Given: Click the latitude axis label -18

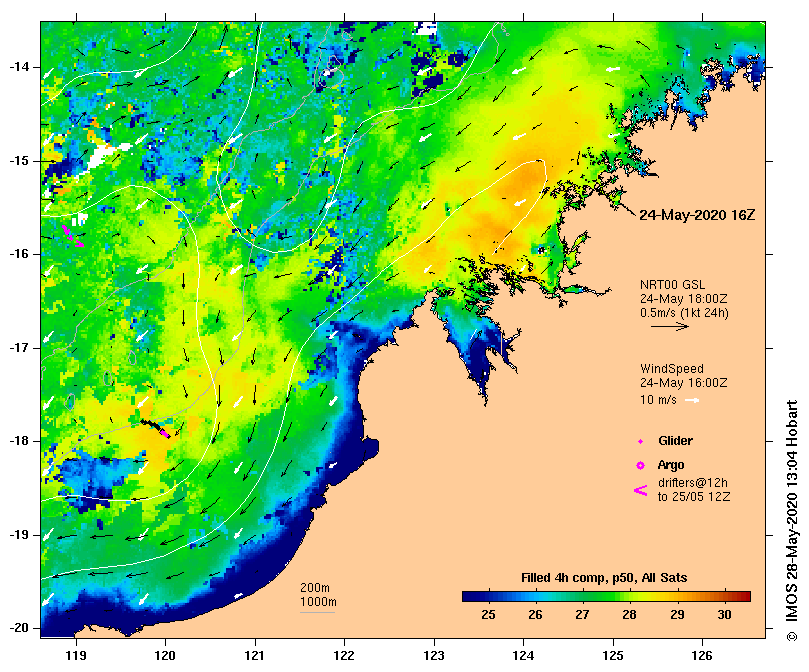Looking at the screenshot, I should 20,441.
